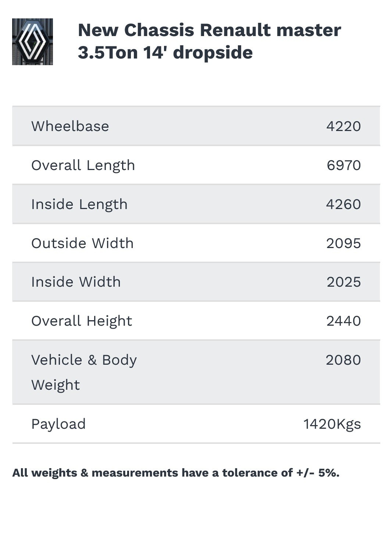The height and width of the screenshot is (534, 392).
Task: Select the Wheelbase row label
Action: 70,126
